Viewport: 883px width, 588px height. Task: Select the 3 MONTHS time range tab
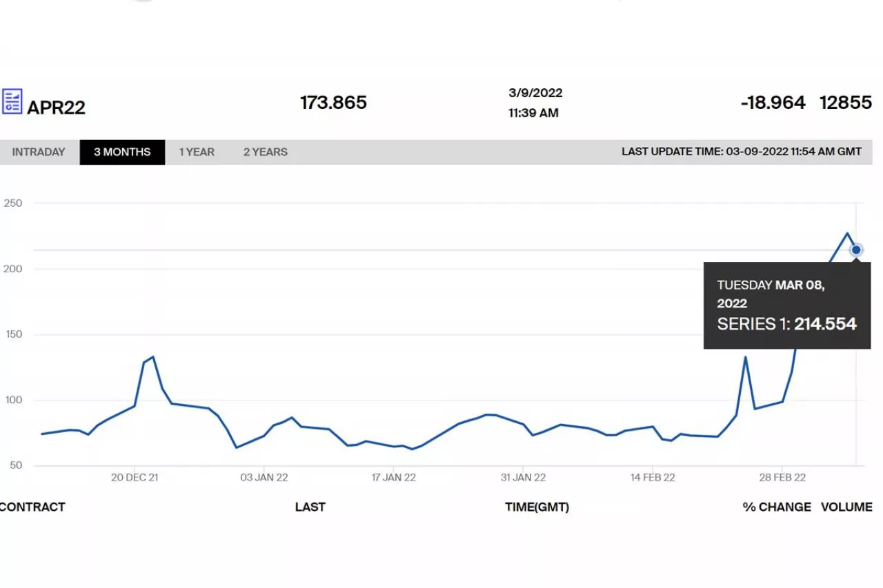122,152
